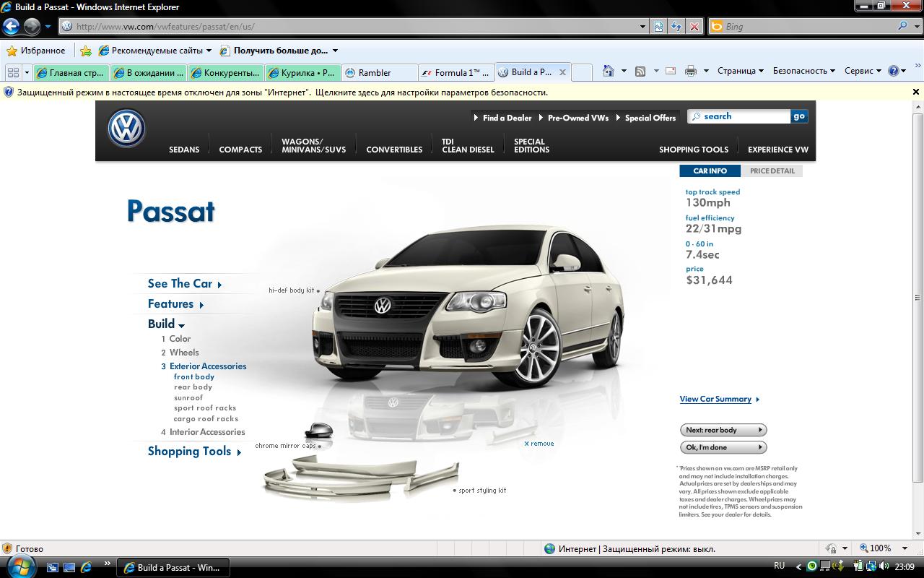Click the Print icon in command bar
Image resolution: width=924 pixels, height=578 pixels.
point(690,71)
